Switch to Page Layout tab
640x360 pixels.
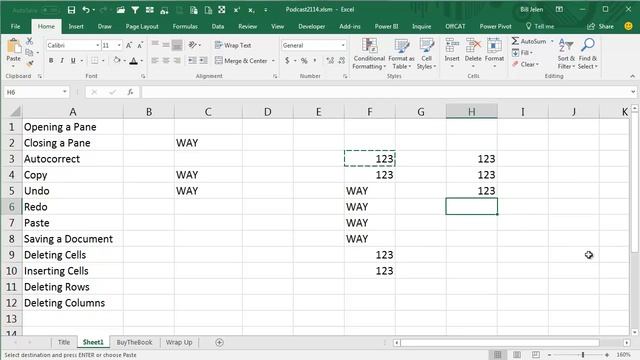(142, 27)
